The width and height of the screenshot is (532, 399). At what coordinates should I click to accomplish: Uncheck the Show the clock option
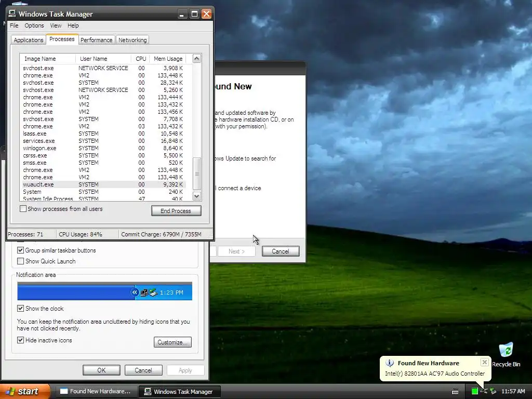click(20, 309)
